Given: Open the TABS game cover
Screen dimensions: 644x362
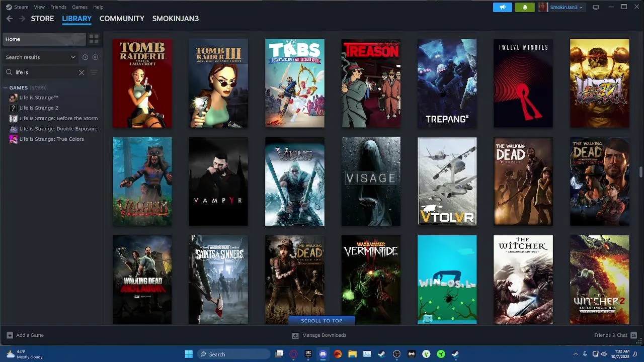Looking at the screenshot, I should click(x=295, y=83).
